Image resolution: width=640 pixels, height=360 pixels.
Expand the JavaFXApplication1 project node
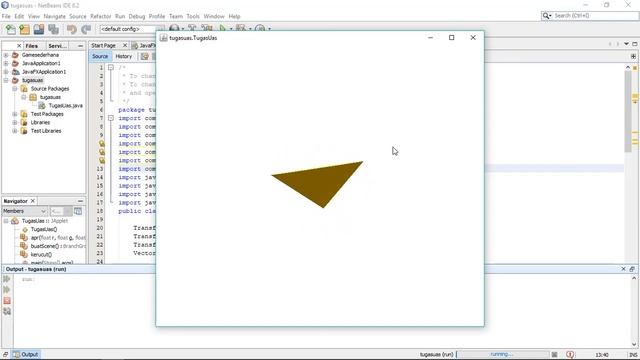point(6,72)
